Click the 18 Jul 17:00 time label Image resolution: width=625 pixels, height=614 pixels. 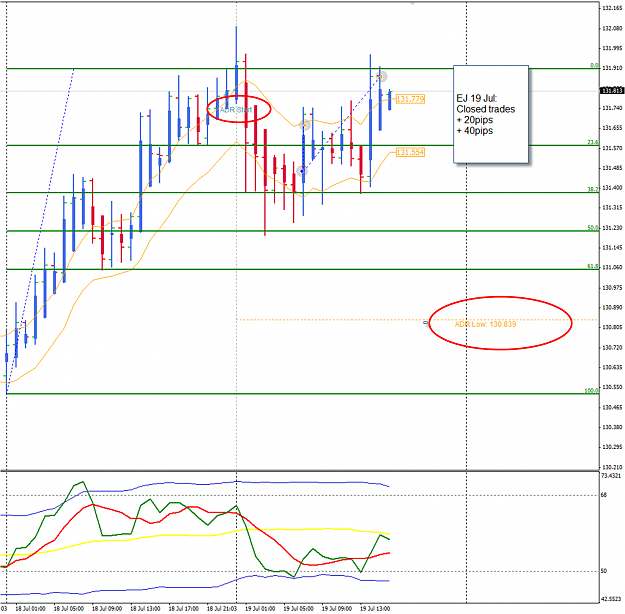183,608
